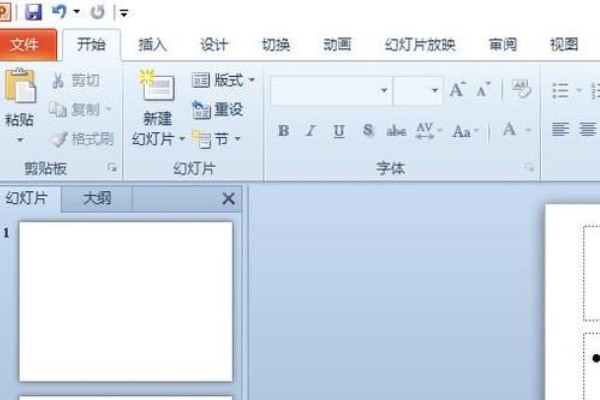The width and height of the screenshot is (600, 400).
Task: Expand the bullets dropdown arrow
Action: tap(579, 90)
